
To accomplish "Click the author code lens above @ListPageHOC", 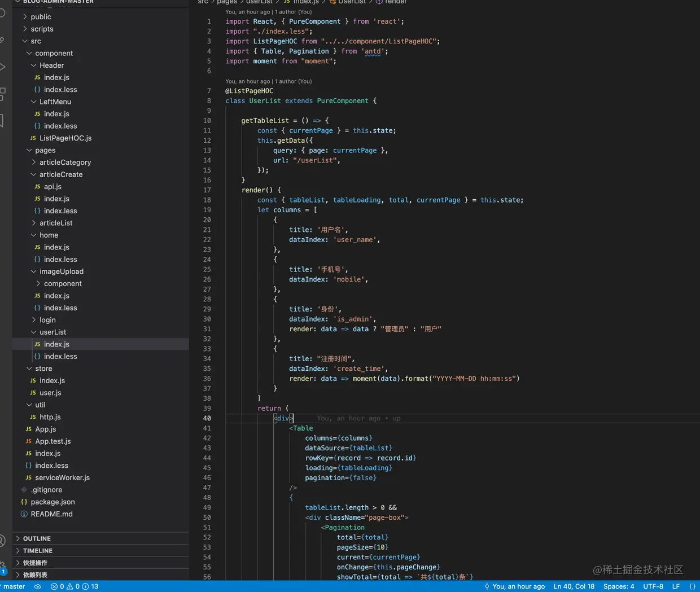I will 269,81.
